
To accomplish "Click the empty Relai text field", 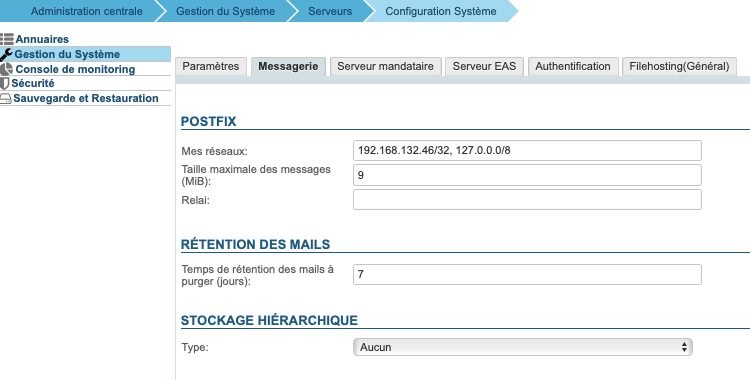I will [527, 200].
